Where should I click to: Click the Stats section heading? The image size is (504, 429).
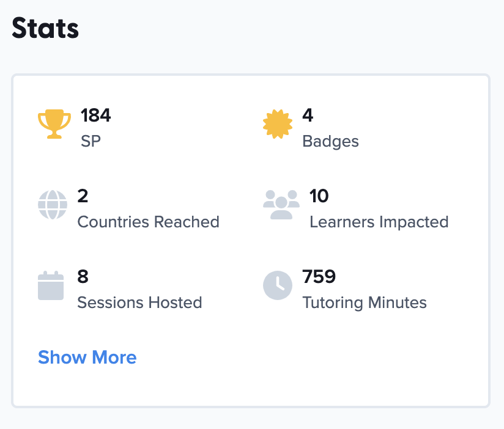(45, 28)
